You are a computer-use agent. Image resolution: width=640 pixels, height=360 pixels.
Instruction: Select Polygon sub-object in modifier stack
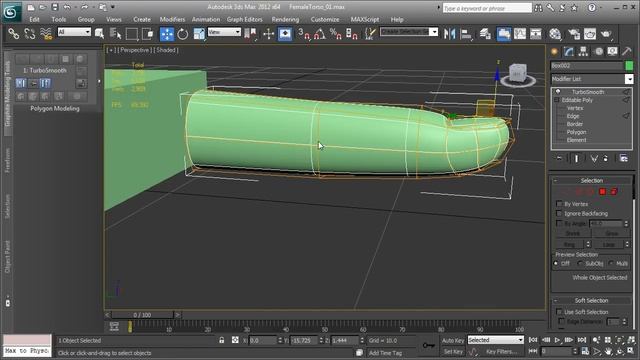(576, 132)
